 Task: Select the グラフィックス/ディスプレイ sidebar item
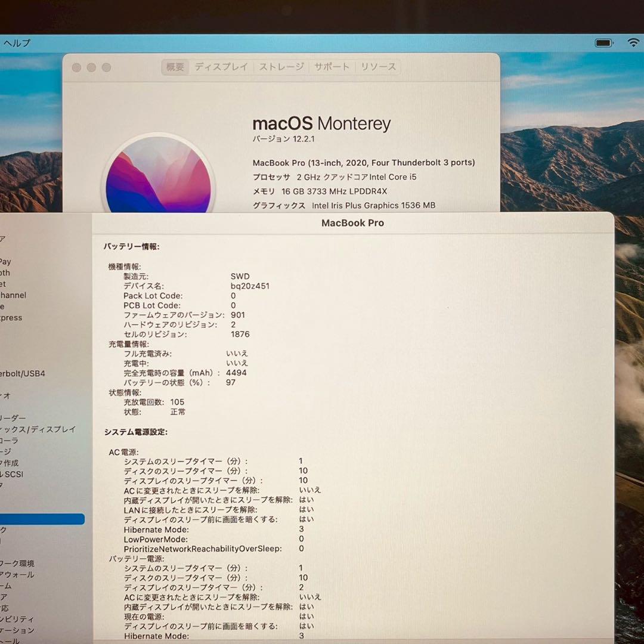(x=38, y=429)
